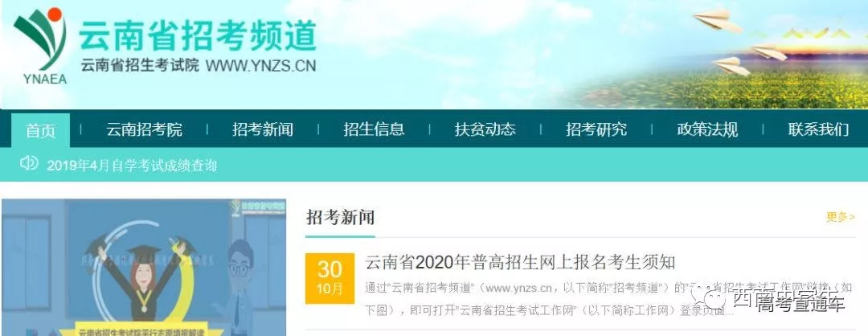Image resolution: width=868 pixels, height=336 pixels.
Task: Click the graduate illustration banner thumbnail
Action: point(144,268)
